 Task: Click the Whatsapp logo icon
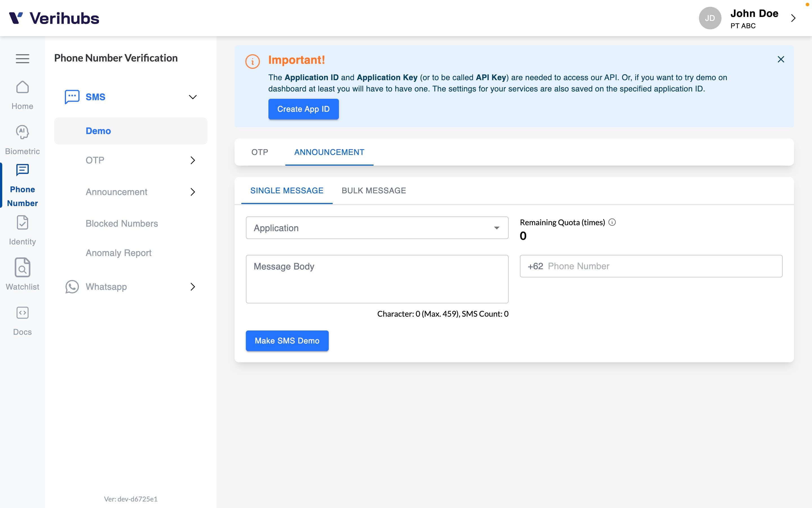[x=72, y=286]
